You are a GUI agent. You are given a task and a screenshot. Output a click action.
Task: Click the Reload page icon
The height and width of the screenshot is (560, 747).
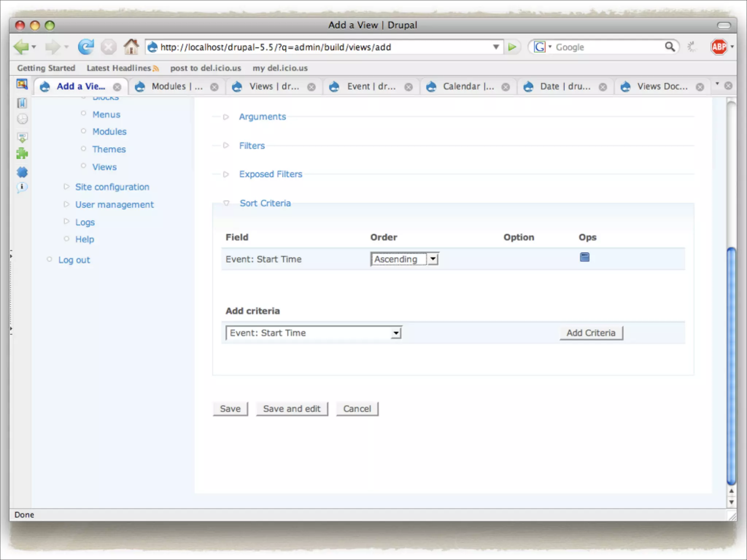pyautogui.click(x=86, y=47)
